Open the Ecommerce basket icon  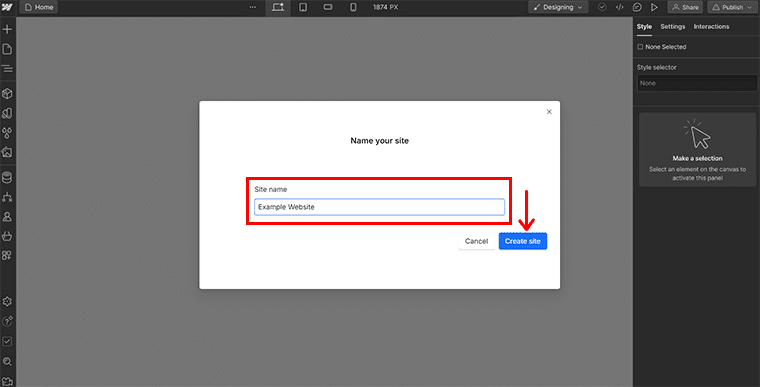click(7, 236)
